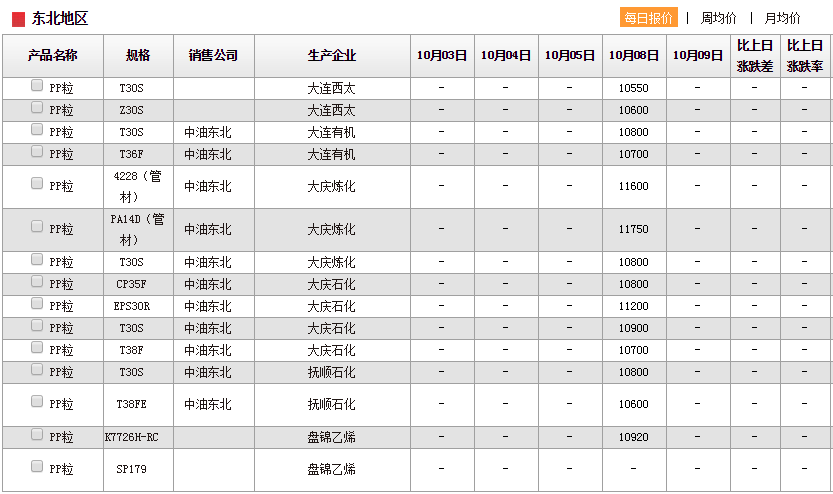Click 中油东北 in the EPS30R row
This screenshot has width=833, height=494.
click(208, 306)
